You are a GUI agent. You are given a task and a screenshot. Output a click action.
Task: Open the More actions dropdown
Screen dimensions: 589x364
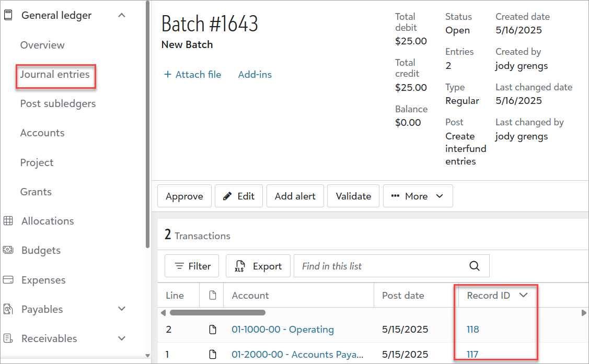418,196
